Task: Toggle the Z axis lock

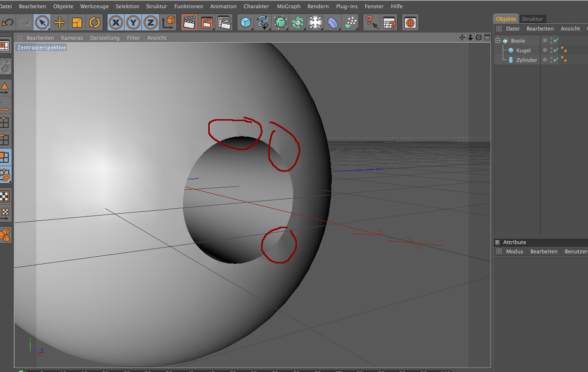Action: point(151,22)
